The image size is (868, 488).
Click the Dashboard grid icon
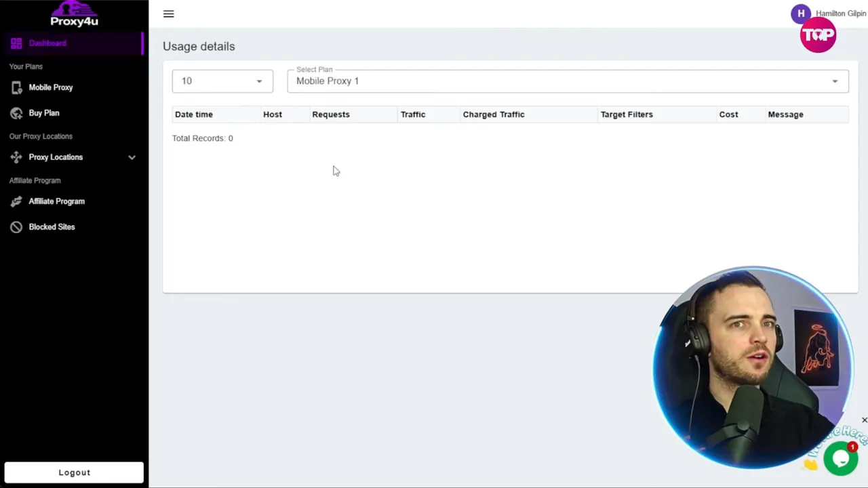[16, 43]
